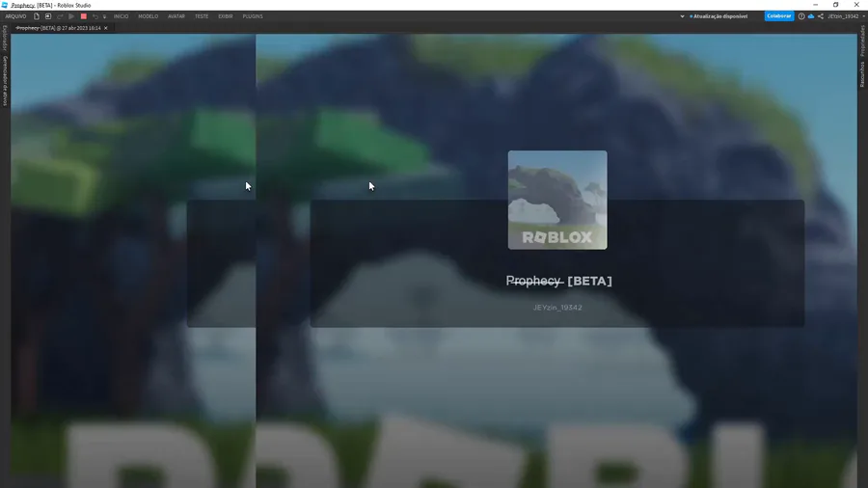Viewport: 868px width, 488px height.
Task: Click the Prophecy [BETA] title text
Action: (559, 281)
